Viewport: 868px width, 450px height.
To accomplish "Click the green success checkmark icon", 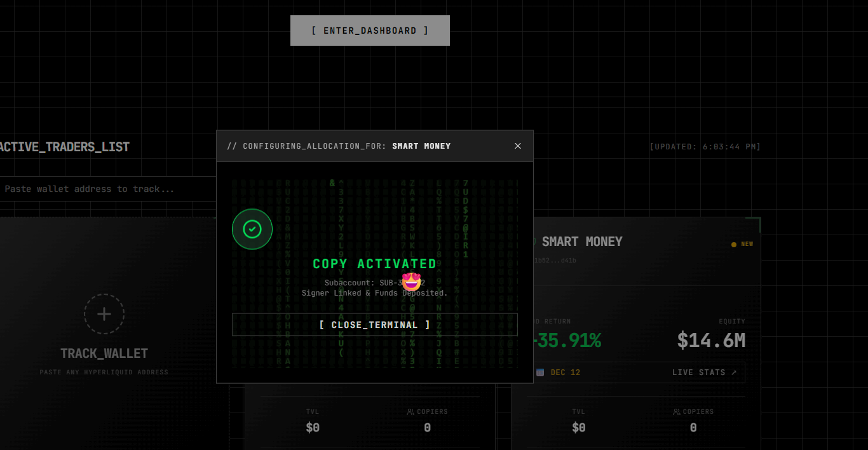I will coord(252,229).
